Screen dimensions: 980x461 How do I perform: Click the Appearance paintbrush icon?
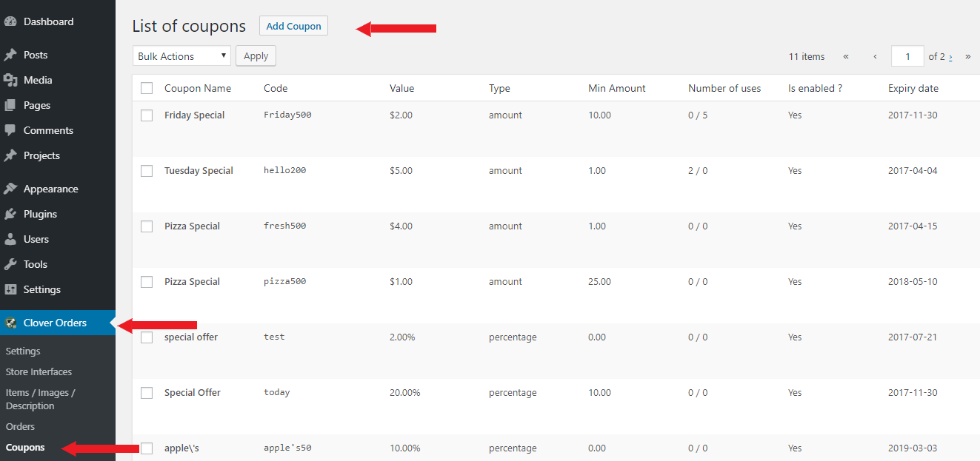click(10, 189)
